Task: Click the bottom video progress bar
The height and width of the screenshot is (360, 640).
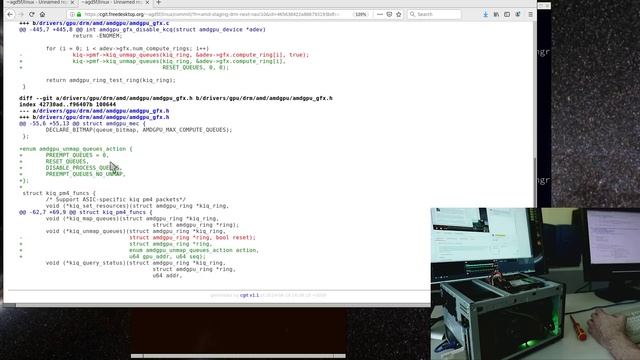Action: (x=238, y=356)
